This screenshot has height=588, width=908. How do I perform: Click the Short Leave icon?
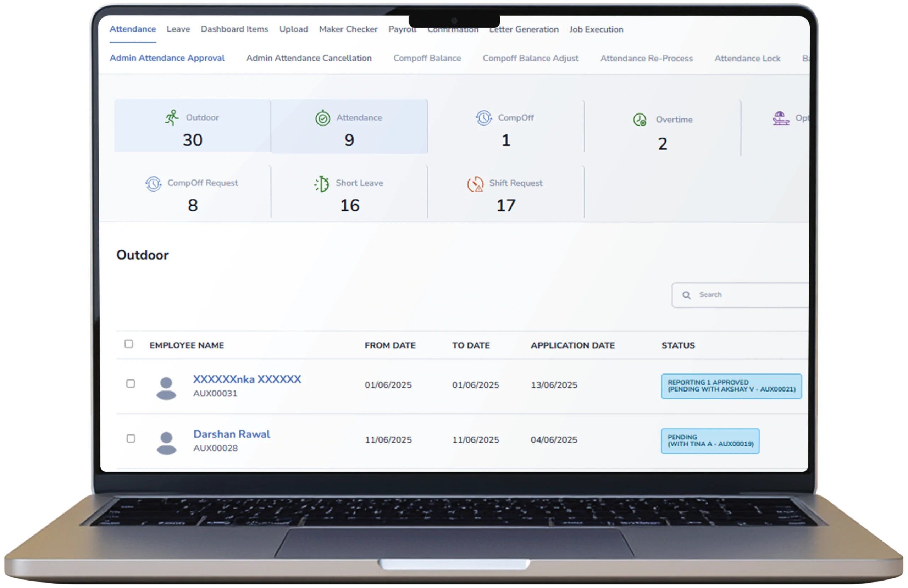(322, 184)
